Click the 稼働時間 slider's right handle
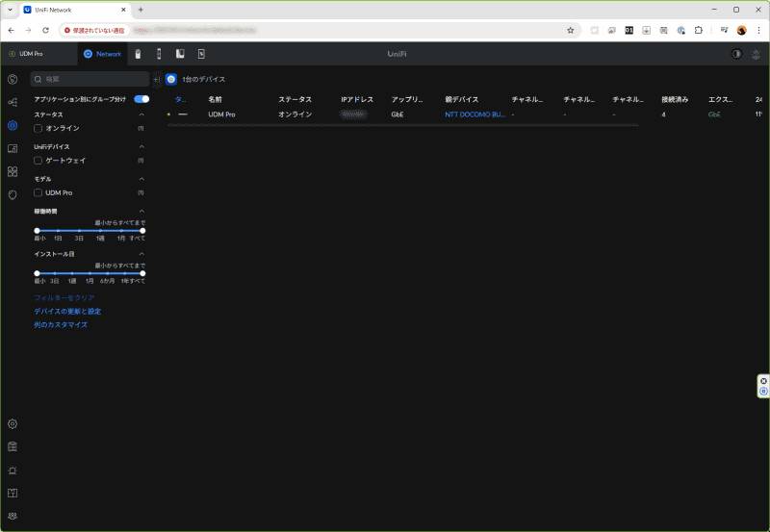Screen dimensions: 770x532 (x=142, y=231)
